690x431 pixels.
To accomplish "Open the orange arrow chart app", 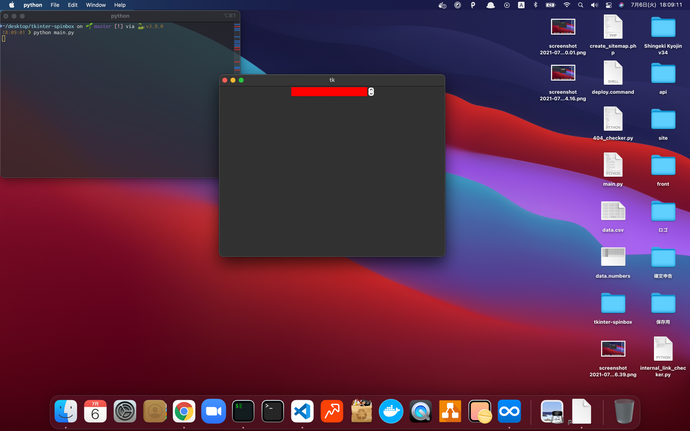I will (x=332, y=411).
